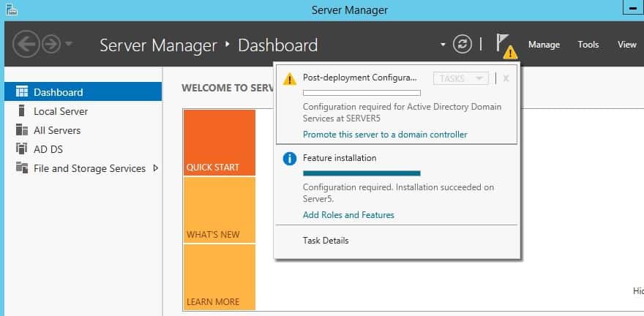Select File and Storage Services

coord(83,168)
